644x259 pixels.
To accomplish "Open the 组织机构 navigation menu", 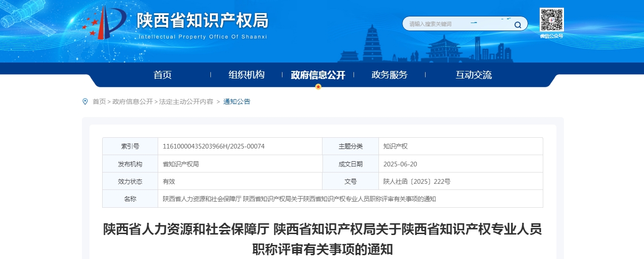I will pyautogui.click(x=246, y=75).
